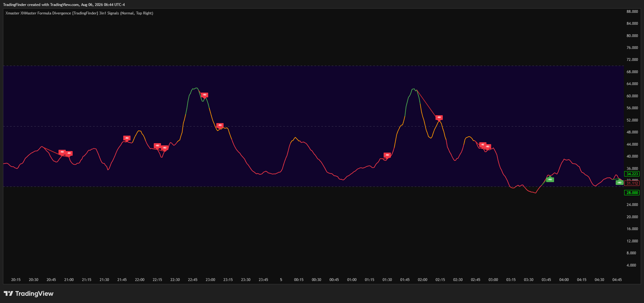Image resolution: width=644 pixels, height=303 pixels.
Task: Click the 12.000 price scale label
Action: tap(632, 241)
